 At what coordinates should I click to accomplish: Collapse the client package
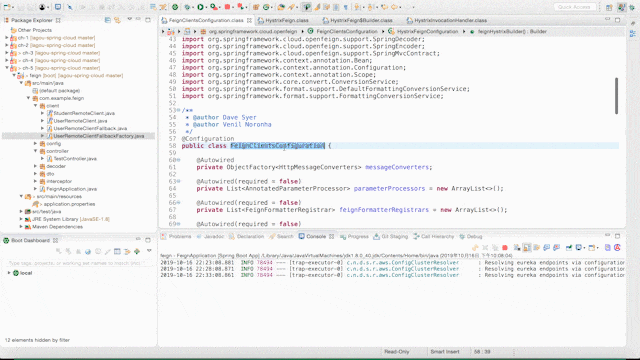pos(36,106)
